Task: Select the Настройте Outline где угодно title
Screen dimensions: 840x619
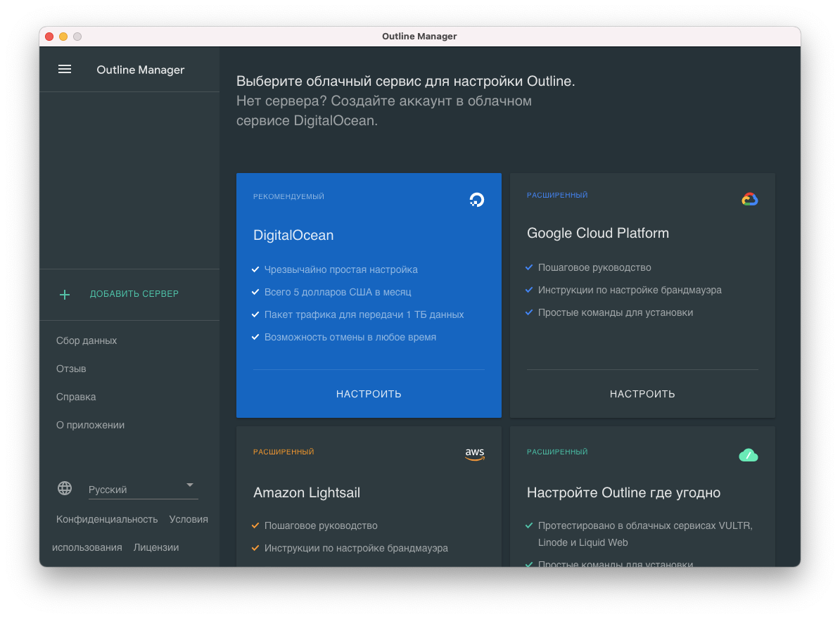Action: tap(623, 492)
